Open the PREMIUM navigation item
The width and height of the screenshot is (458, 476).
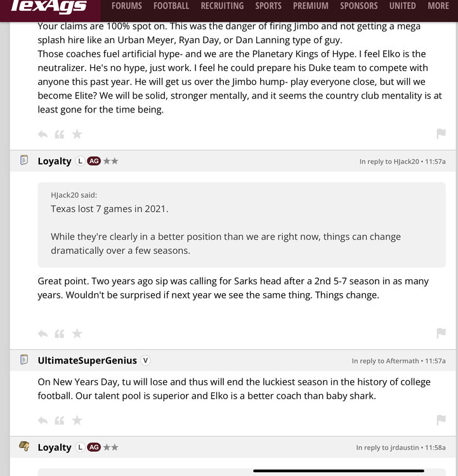(311, 6)
